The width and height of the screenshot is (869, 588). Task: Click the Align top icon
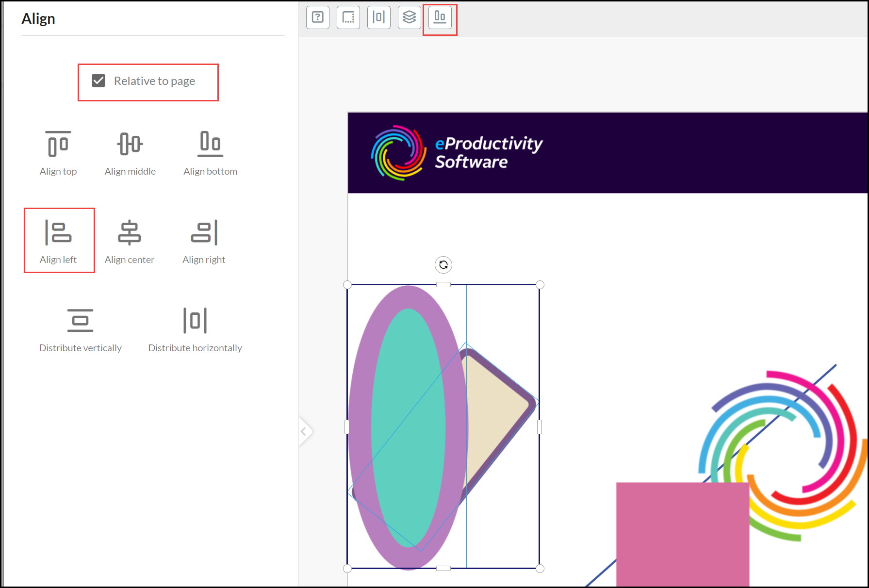coord(58,144)
